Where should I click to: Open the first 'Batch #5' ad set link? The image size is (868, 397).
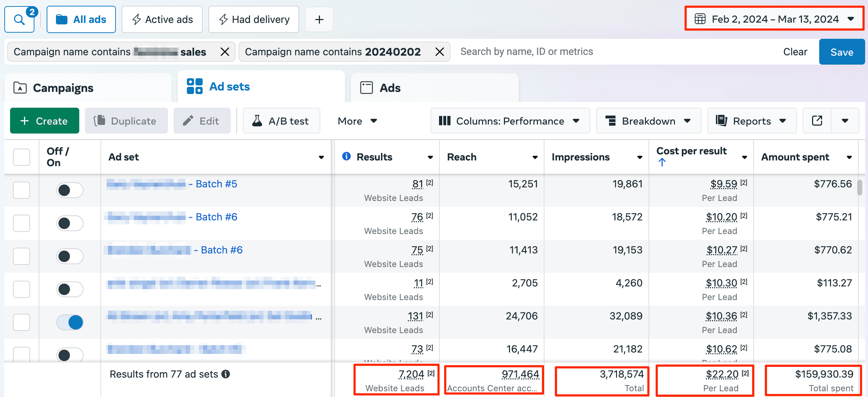[172, 184]
